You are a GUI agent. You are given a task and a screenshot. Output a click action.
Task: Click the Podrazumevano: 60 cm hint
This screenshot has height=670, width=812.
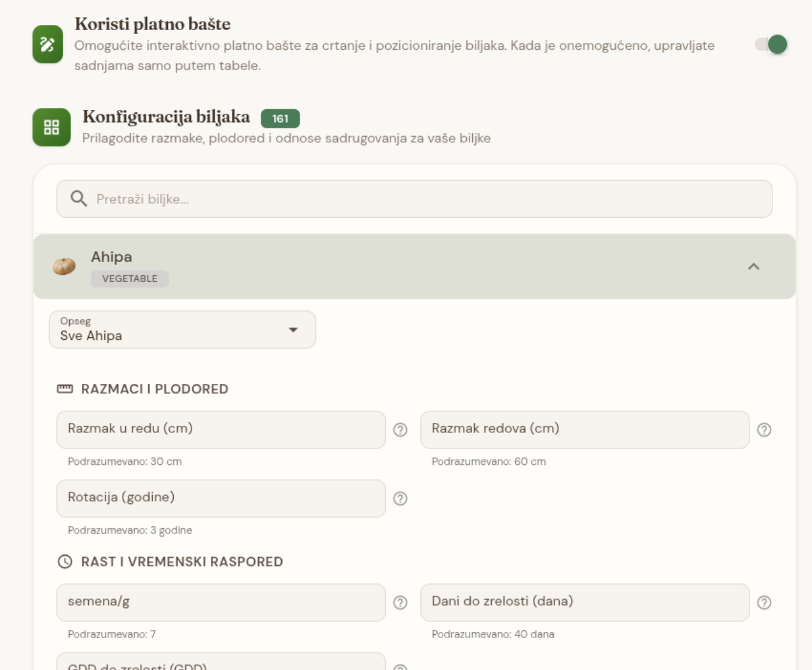(x=489, y=461)
